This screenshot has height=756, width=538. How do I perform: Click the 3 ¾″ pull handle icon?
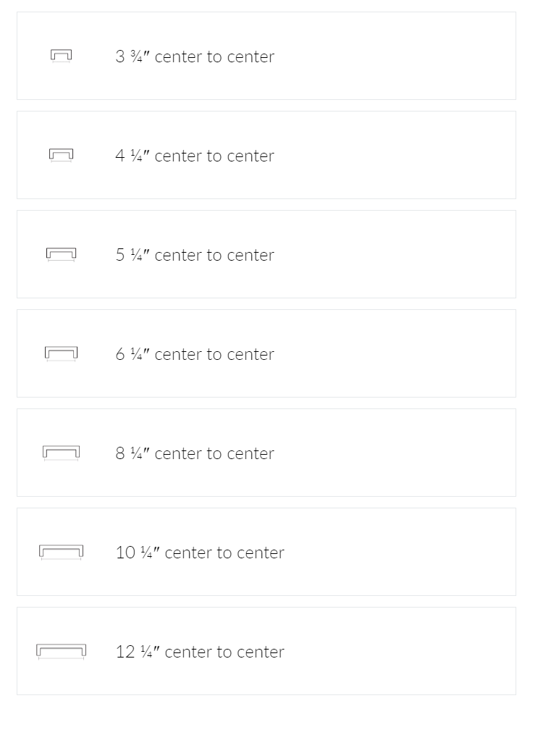(x=62, y=56)
